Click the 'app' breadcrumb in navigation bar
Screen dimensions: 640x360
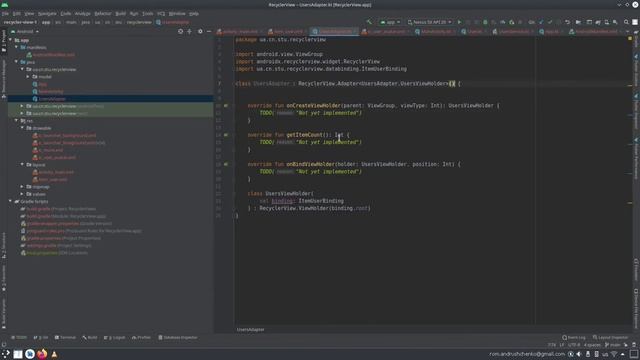[46, 22]
